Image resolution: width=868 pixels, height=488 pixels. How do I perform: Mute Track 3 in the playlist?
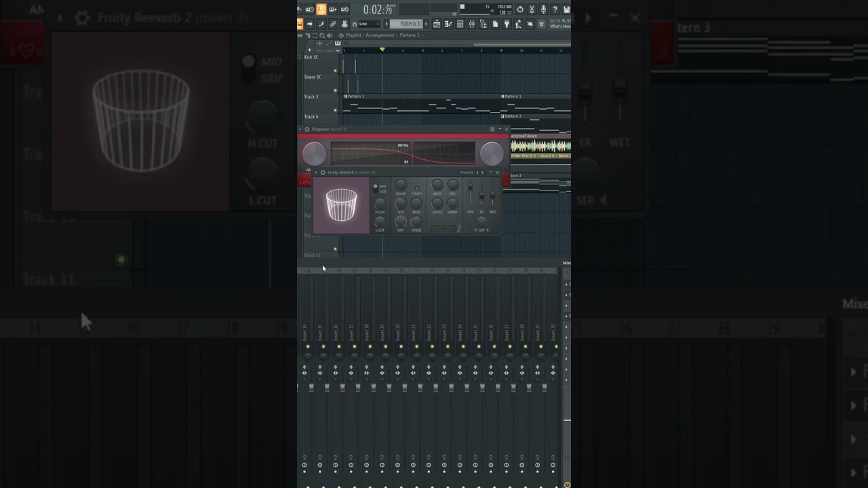click(x=336, y=110)
